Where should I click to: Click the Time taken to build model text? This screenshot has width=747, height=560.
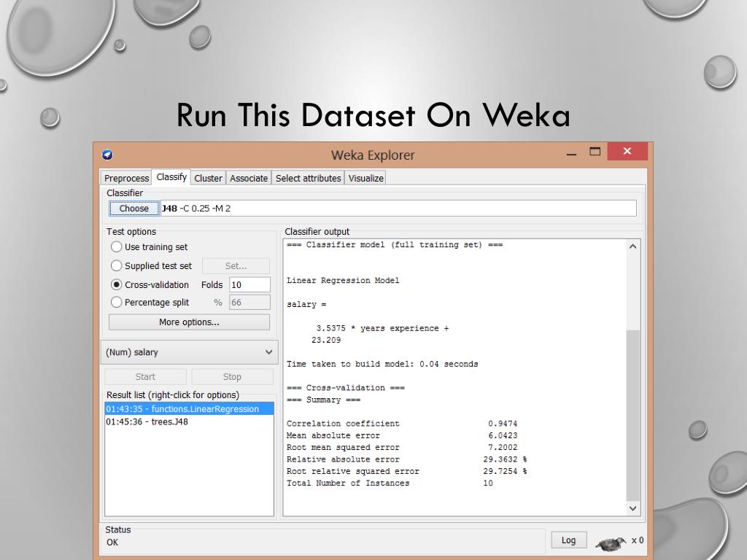382,364
